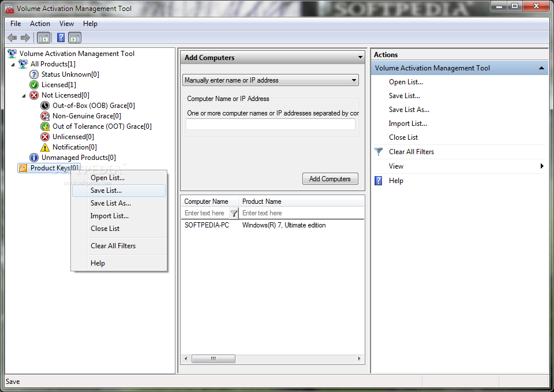The image size is (554, 392).
Task: Open the View menu in the menu bar
Action: click(66, 24)
